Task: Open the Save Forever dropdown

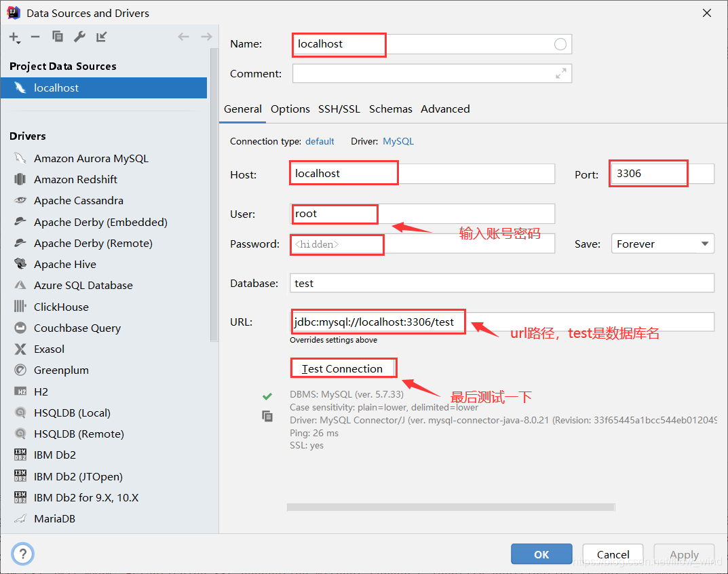Action: pyautogui.click(x=662, y=243)
